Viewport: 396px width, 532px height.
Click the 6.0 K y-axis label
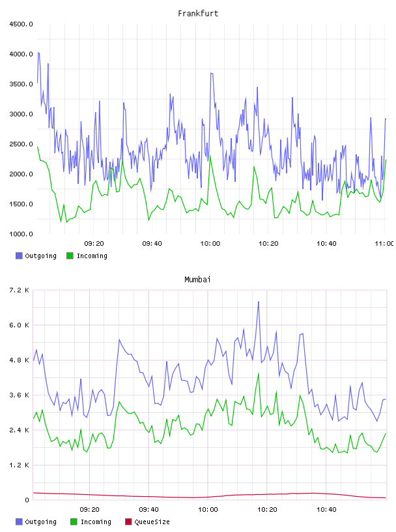click(19, 325)
